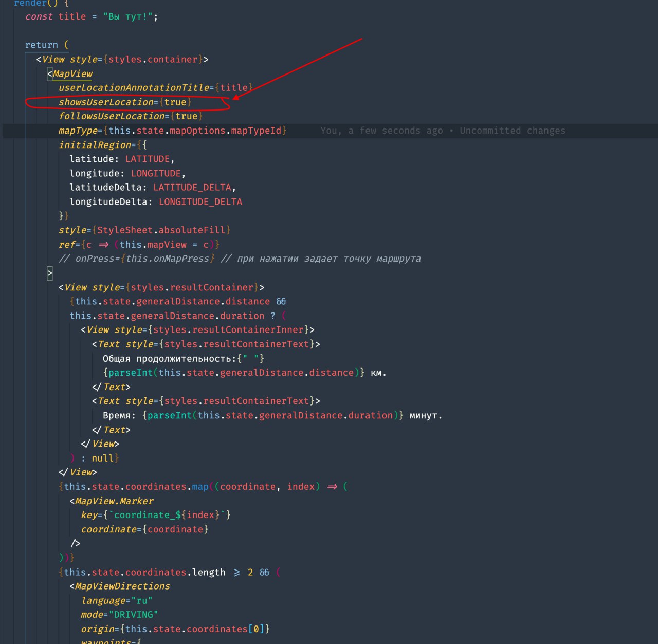This screenshot has height=644, width=658.
Task: Click the text 'Время:'
Action: [x=119, y=415]
